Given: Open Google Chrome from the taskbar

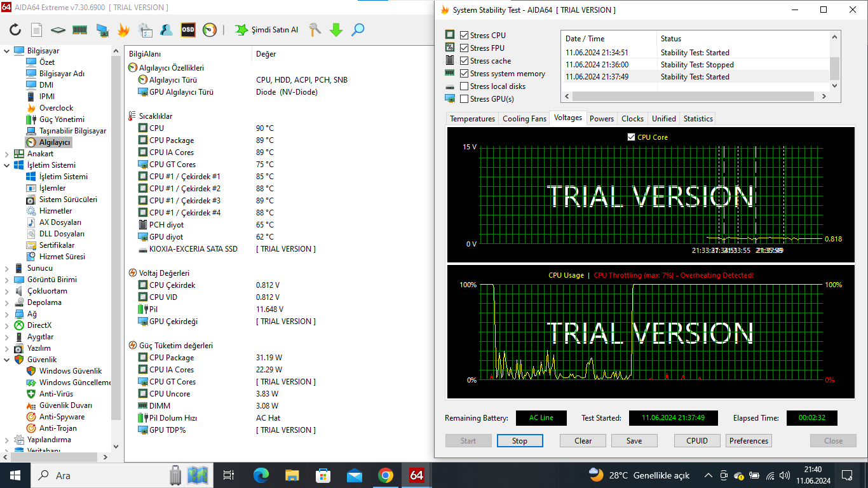Looking at the screenshot, I should pos(385,475).
